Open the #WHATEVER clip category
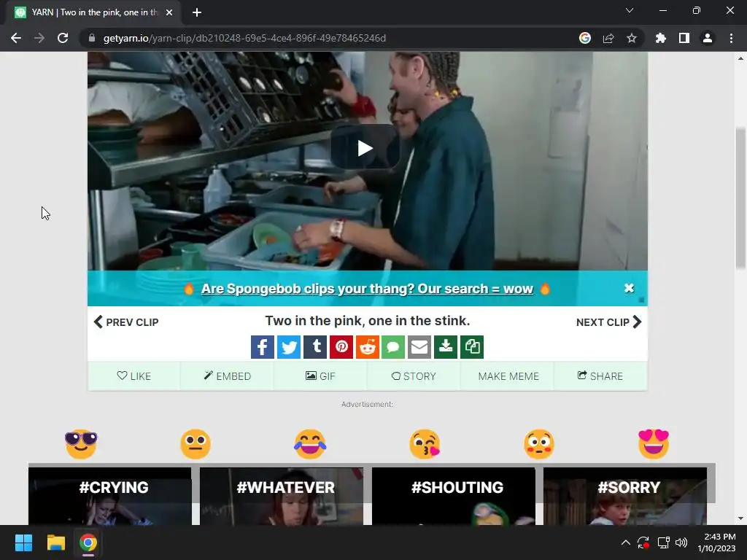 click(x=282, y=496)
